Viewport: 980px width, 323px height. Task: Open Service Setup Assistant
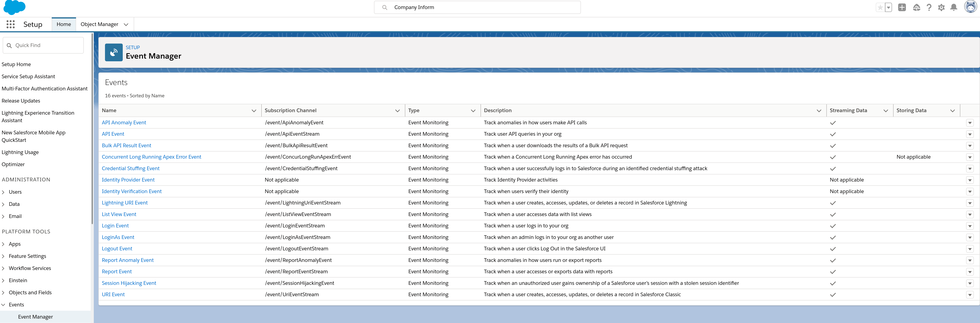point(28,76)
